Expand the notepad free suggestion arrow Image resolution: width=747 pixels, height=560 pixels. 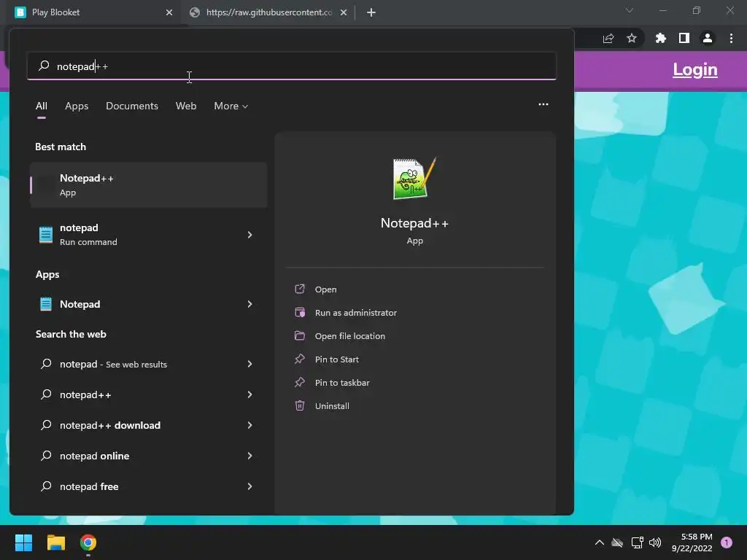249,486
